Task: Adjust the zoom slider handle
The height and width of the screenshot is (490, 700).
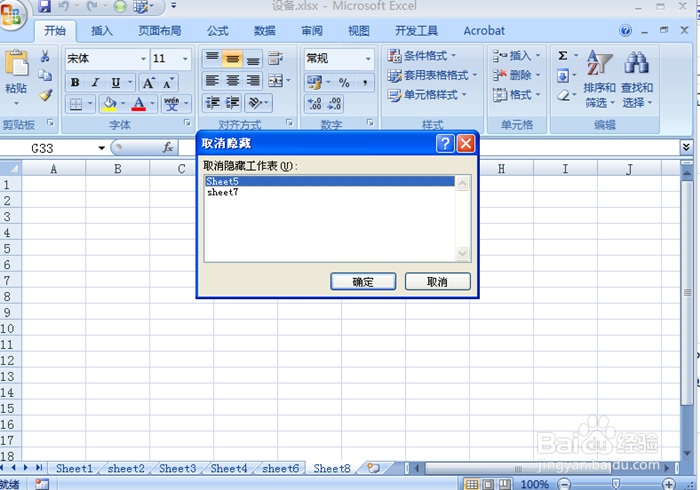Action: [x=616, y=484]
